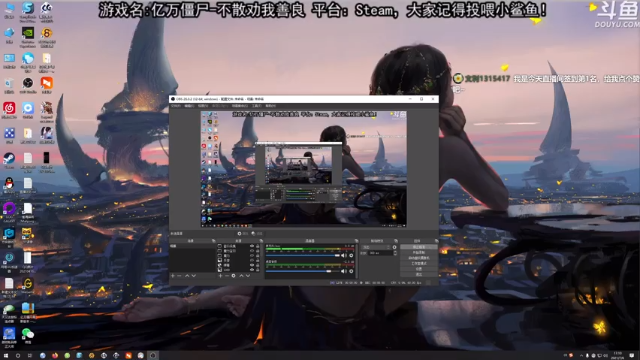Click the transition duration spinner arrows
The height and width of the screenshot is (360, 640).
395,253
